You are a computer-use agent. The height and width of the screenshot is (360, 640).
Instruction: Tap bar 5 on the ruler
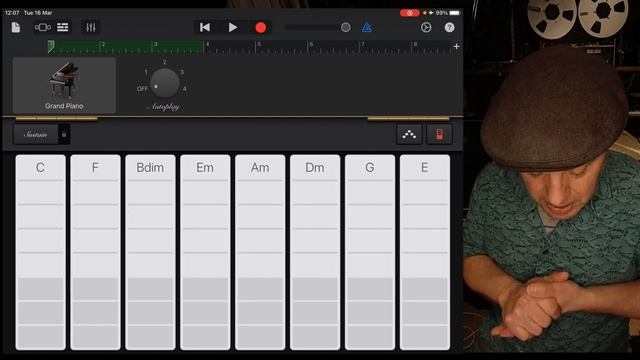point(259,44)
